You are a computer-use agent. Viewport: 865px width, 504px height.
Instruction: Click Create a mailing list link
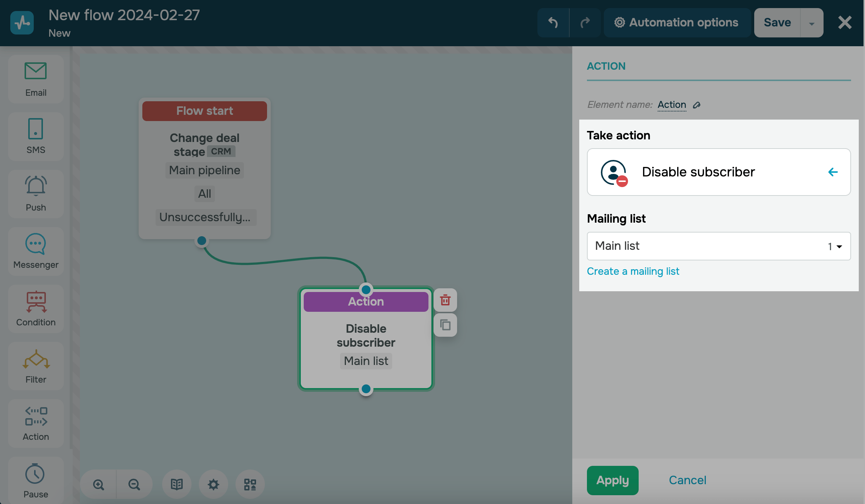[633, 271]
